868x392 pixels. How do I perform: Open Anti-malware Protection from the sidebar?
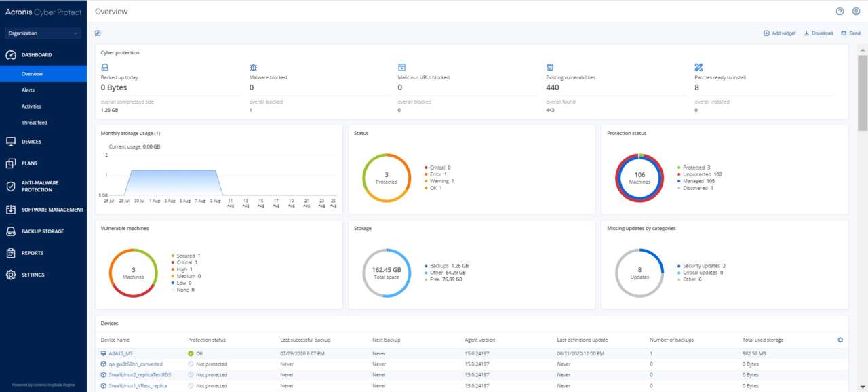9,185
